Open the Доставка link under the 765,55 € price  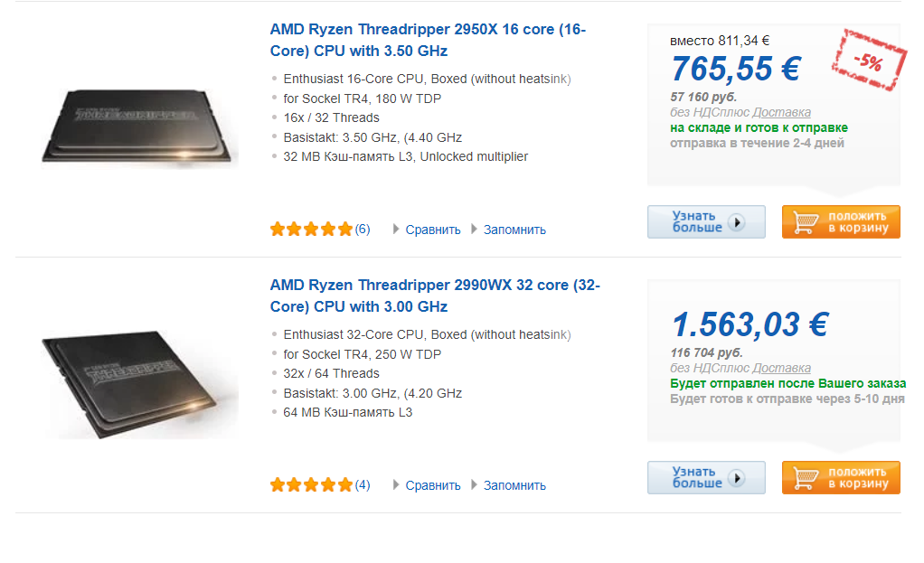781,112
